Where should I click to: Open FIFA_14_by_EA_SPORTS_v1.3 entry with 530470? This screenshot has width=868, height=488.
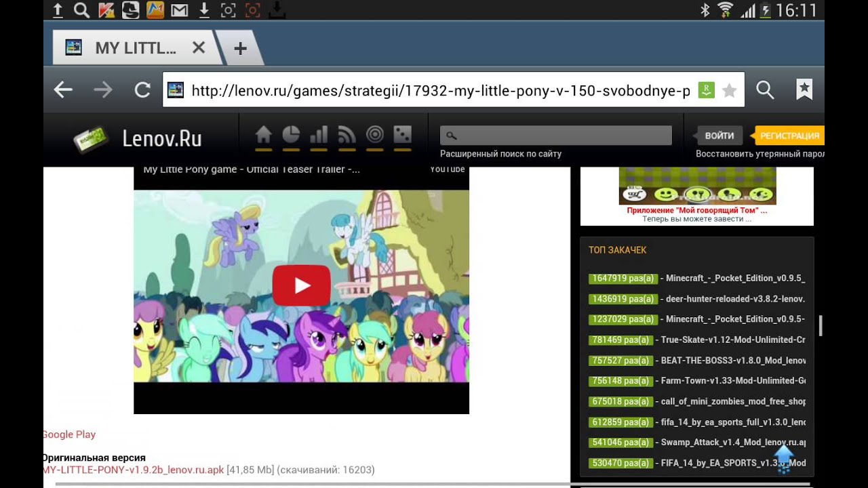click(x=697, y=464)
